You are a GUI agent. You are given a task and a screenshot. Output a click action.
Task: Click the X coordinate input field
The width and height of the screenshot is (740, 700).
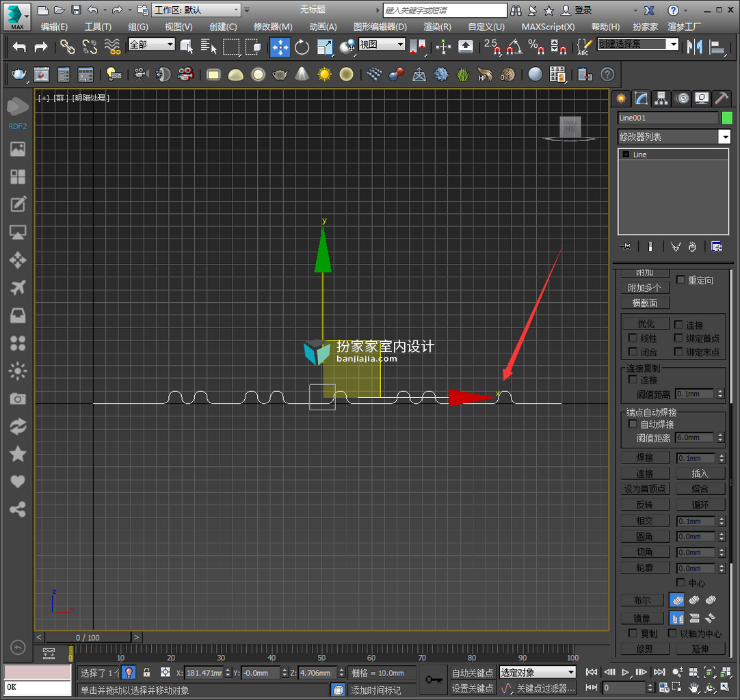click(x=204, y=673)
